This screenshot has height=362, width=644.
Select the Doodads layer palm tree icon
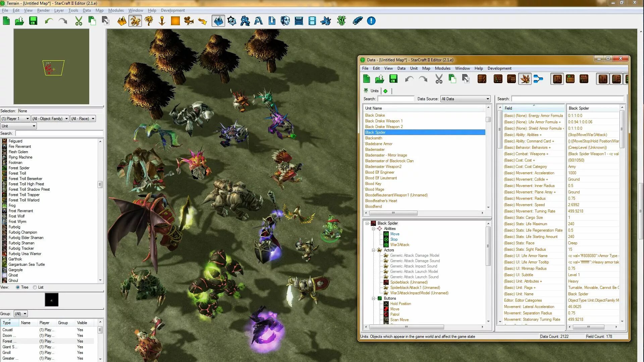coord(149,21)
